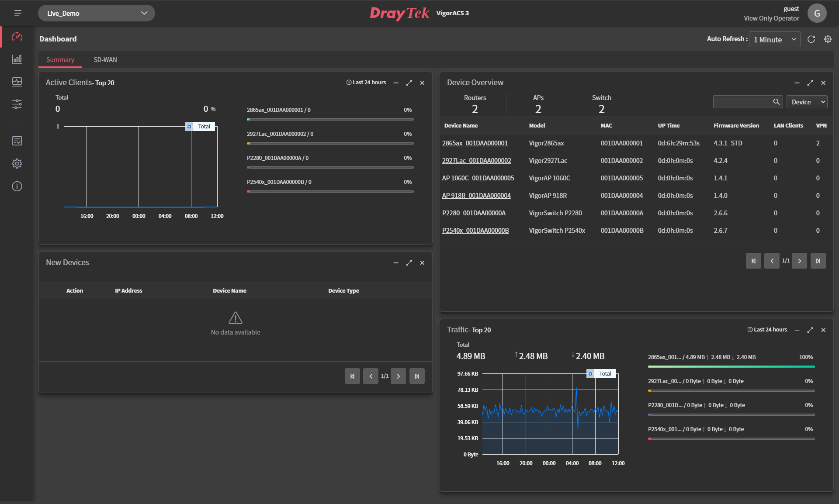The width and height of the screenshot is (839, 504).
Task: Open the Live_Demo network dropdown
Action: click(97, 13)
